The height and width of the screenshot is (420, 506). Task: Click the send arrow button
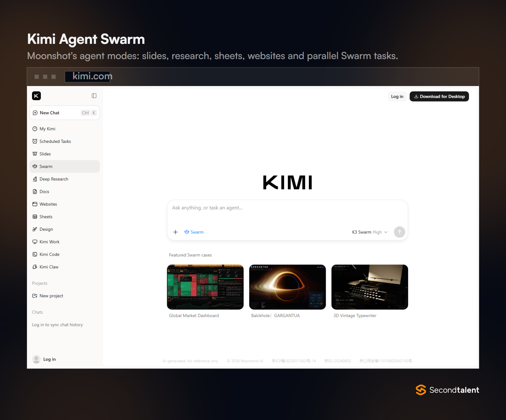pos(399,232)
